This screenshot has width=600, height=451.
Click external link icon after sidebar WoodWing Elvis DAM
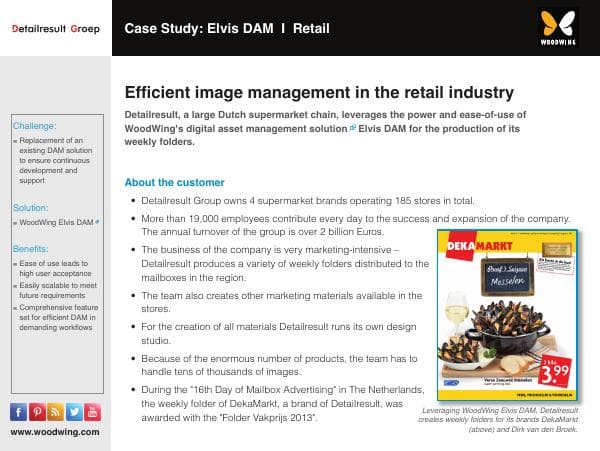pos(96,223)
